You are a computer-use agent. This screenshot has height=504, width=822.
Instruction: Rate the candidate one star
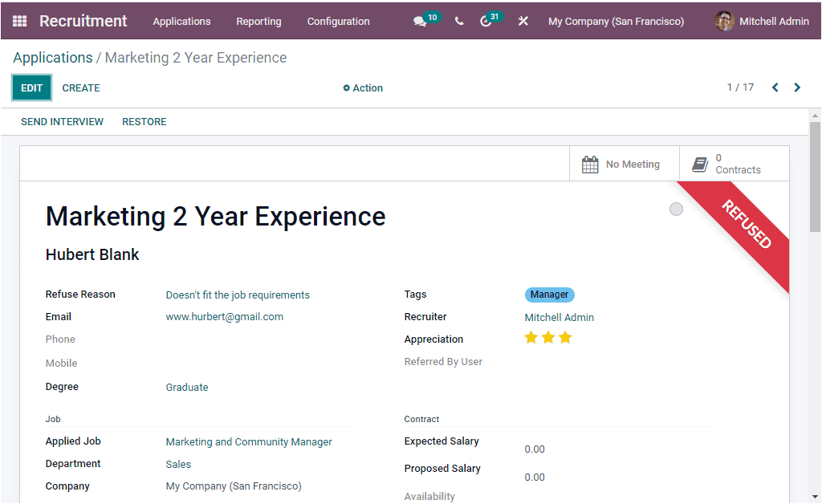pyautogui.click(x=531, y=337)
